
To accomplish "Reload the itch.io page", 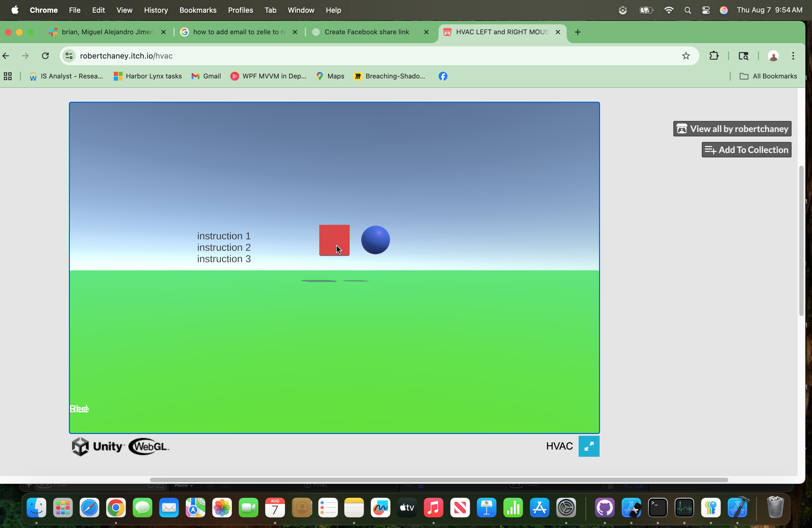I will click(45, 56).
